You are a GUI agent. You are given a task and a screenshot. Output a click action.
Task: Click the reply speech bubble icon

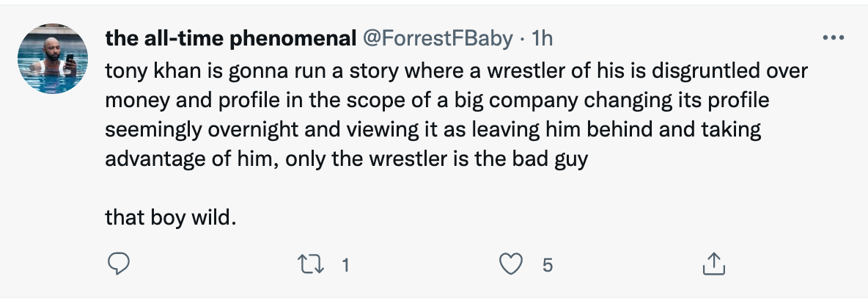(119, 264)
